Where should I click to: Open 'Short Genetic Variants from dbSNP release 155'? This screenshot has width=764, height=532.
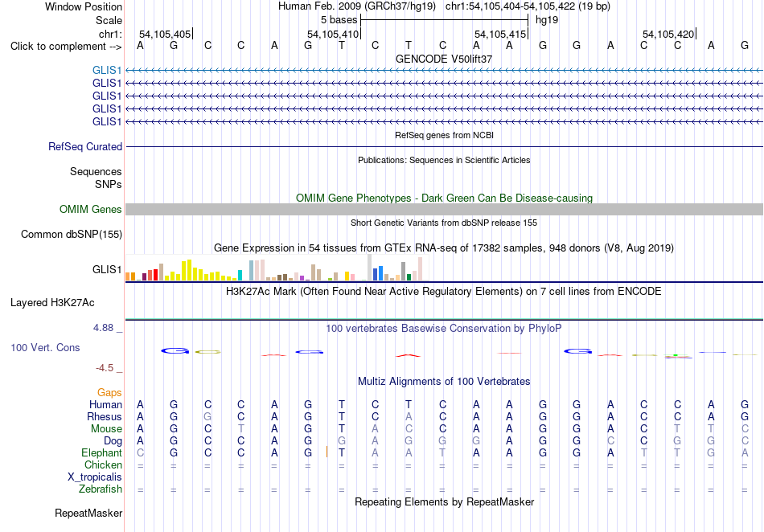click(444, 223)
